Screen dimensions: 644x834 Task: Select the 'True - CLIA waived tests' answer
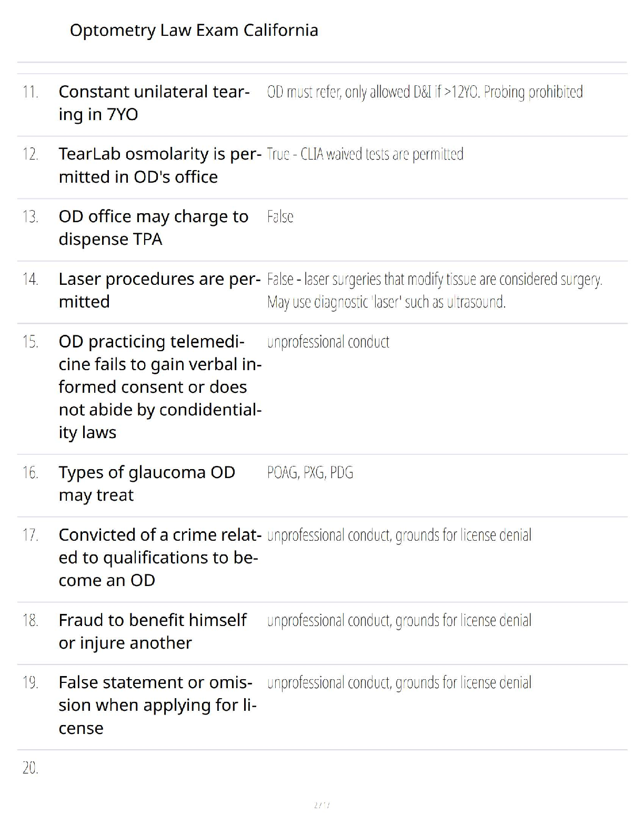tap(365, 154)
